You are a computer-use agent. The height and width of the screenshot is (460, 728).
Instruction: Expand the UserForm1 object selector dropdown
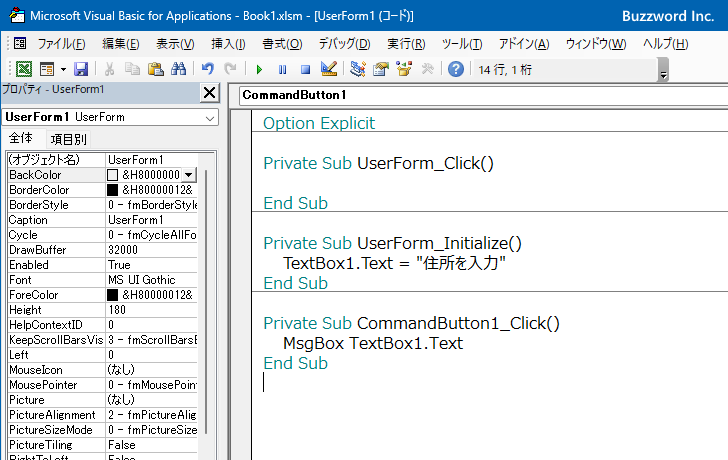tap(210, 118)
